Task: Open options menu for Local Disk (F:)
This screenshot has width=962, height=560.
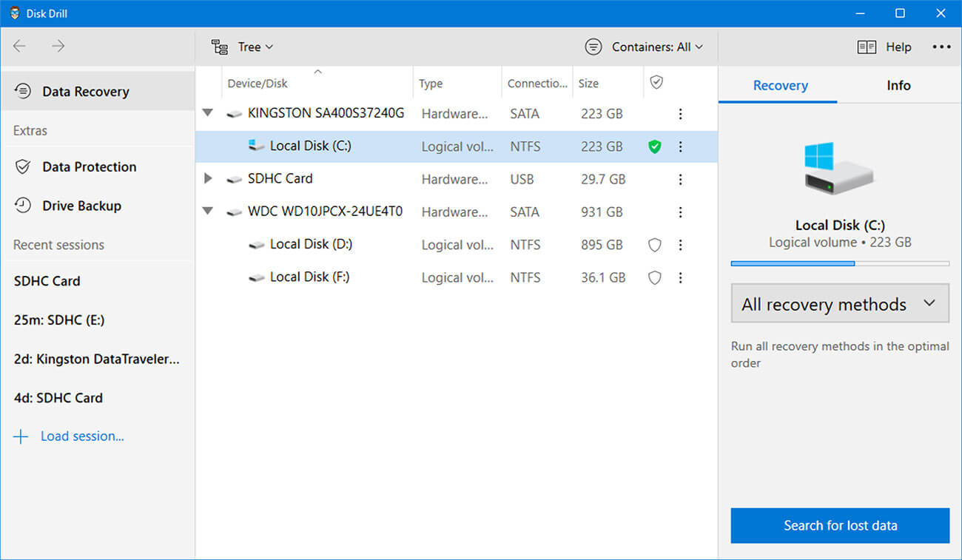Action: coord(680,277)
